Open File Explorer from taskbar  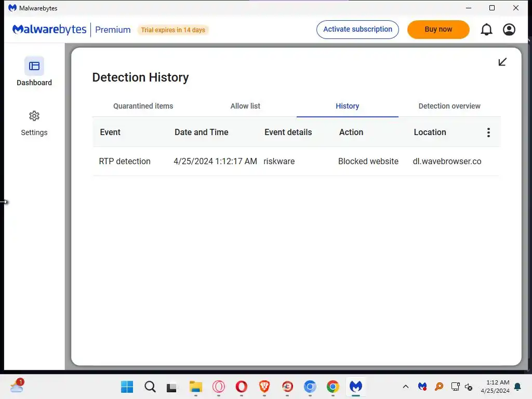196,387
